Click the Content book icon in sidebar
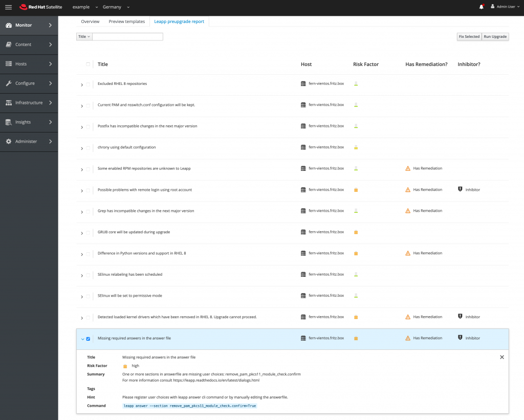The height and width of the screenshot is (420, 524). 9,45
